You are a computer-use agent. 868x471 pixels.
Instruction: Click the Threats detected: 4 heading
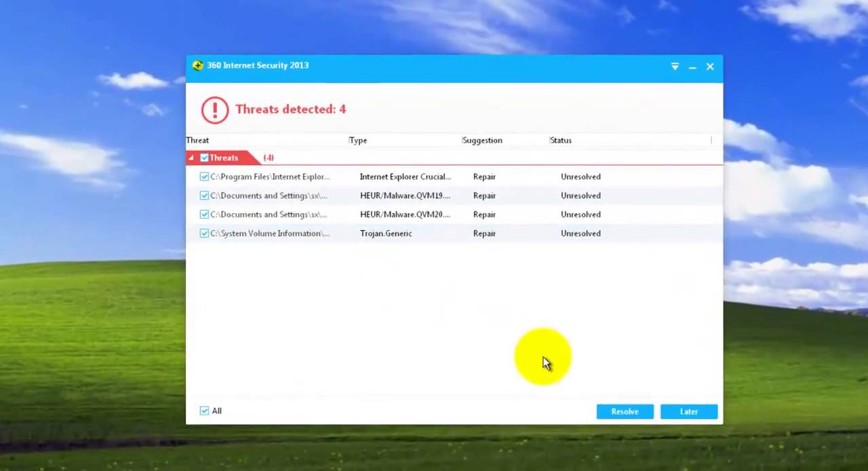click(290, 109)
